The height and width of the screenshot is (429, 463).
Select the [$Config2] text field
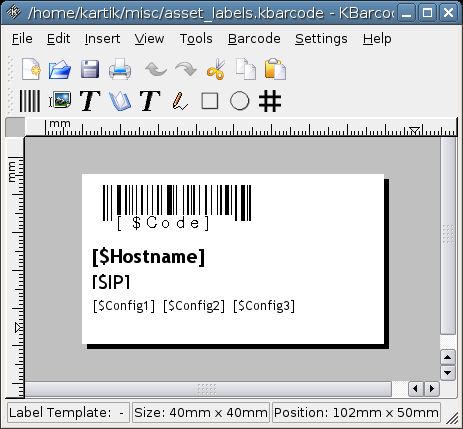[194, 306]
